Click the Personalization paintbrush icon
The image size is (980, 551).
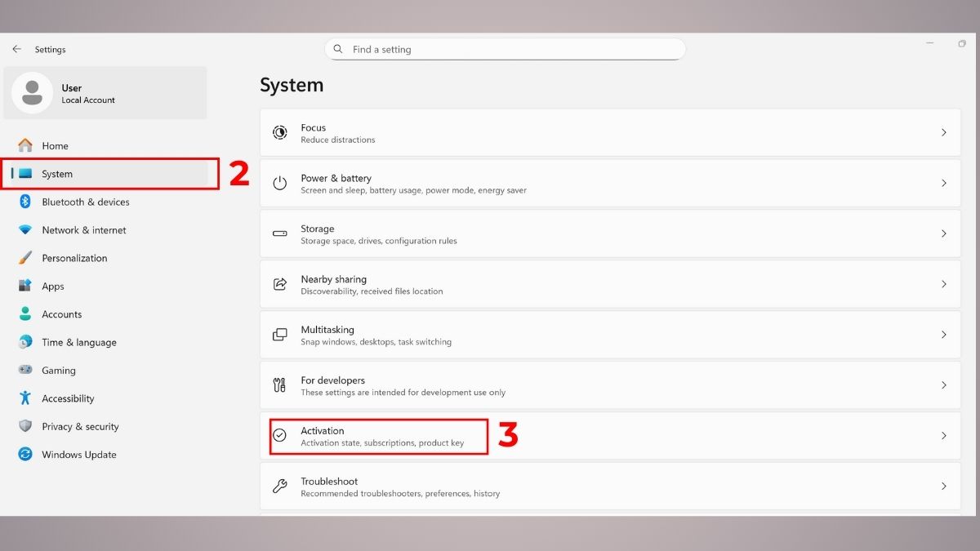25,258
